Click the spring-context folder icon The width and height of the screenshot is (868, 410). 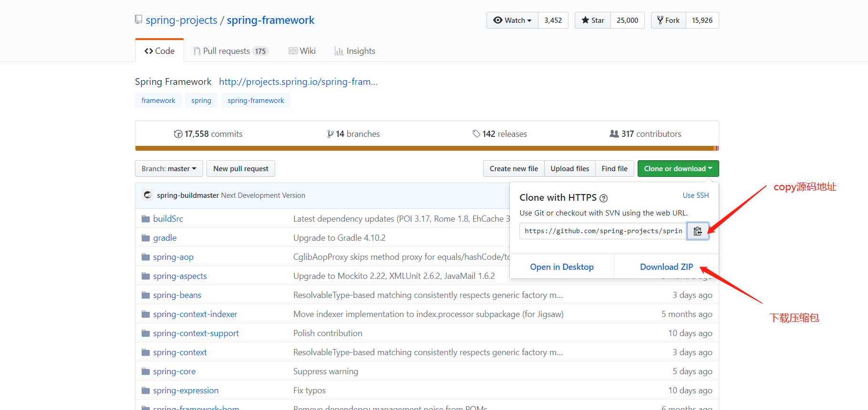145,352
